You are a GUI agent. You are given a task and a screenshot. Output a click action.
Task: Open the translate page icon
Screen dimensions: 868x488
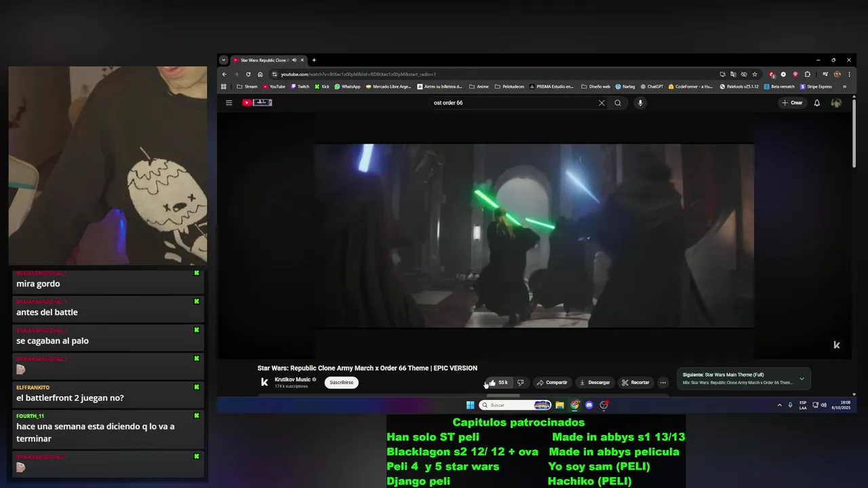click(733, 75)
